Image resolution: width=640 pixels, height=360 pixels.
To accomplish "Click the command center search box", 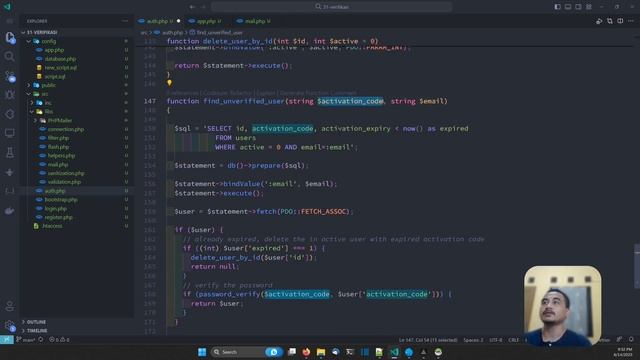I will [331, 7].
